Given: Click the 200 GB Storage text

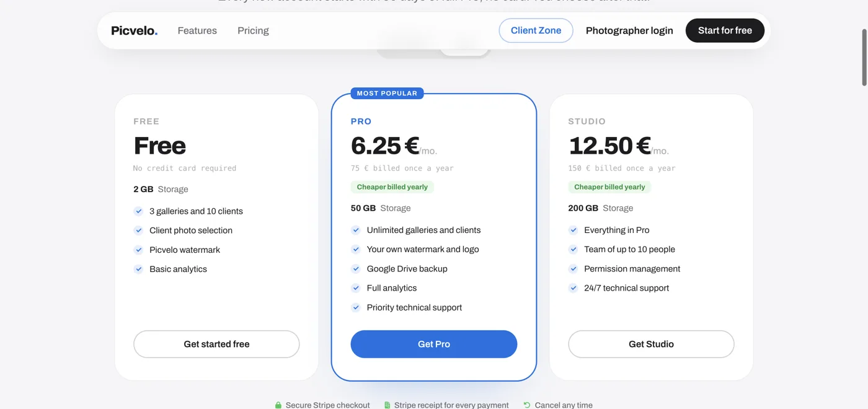Looking at the screenshot, I should pyautogui.click(x=601, y=208).
